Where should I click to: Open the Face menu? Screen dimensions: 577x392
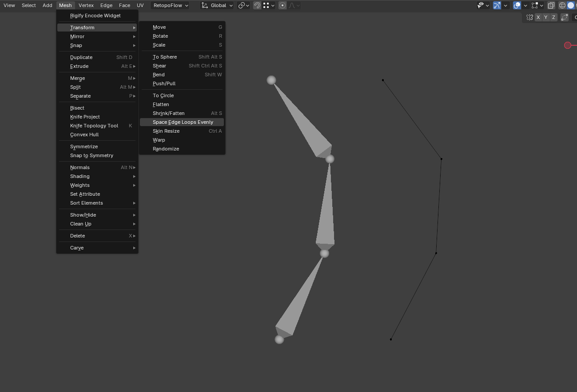[124, 5]
